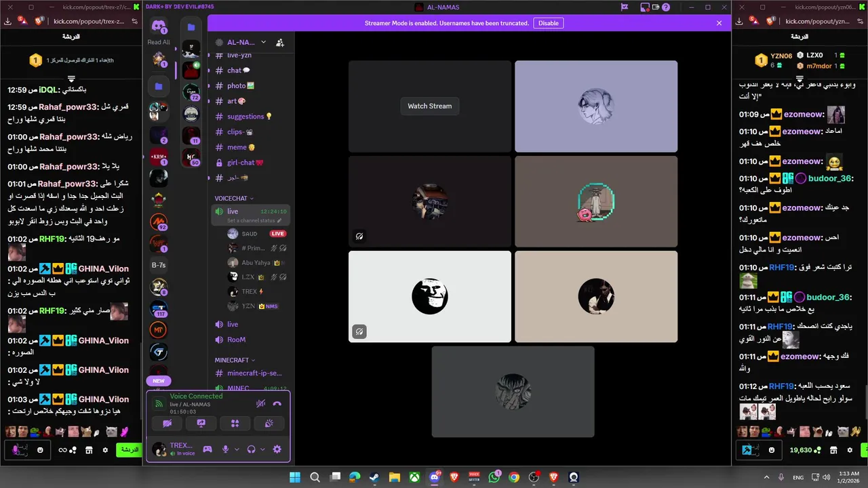
Task: Select Abu Yahya in voice member list
Action: click(256, 263)
